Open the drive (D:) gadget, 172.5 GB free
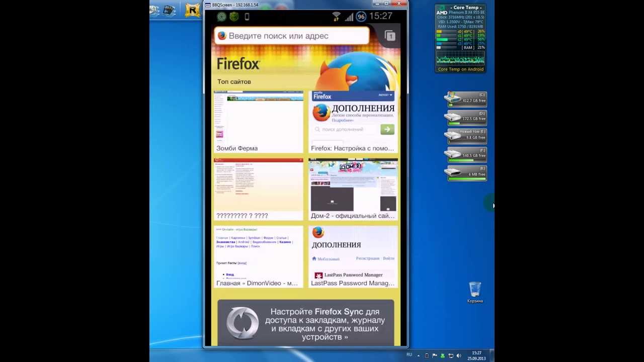This screenshot has width=644, height=362. click(466, 118)
